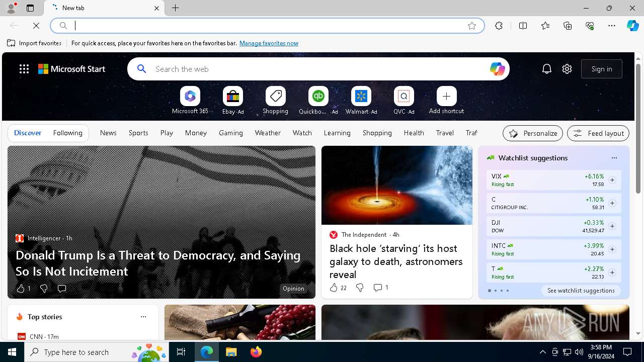Screen dimensions: 644x362
Task: Like the Donald Trump article
Action: (21, 289)
